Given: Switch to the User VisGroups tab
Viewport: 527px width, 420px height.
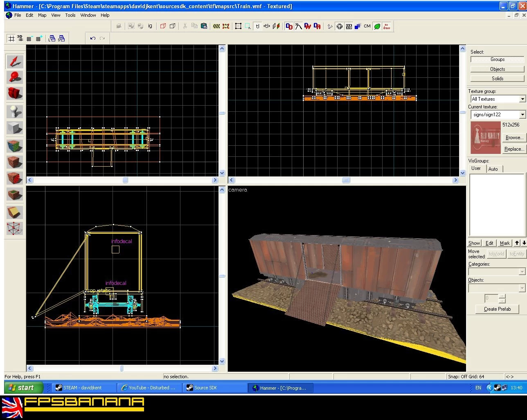Looking at the screenshot, I should point(476,168).
